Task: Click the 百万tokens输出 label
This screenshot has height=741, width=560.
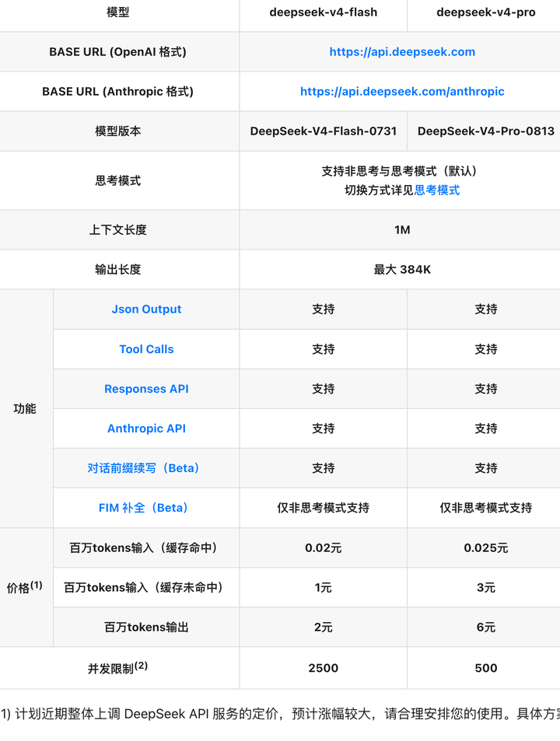Action: point(146,627)
